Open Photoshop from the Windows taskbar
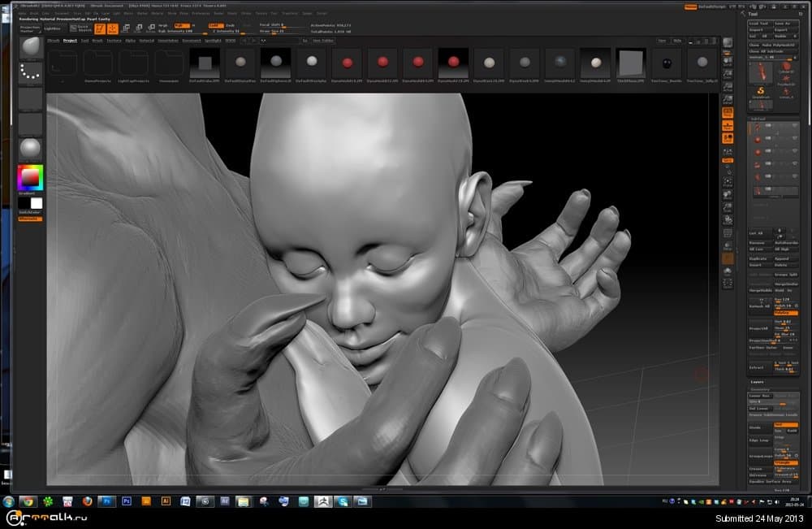The image size is (812, 529). point(126,501)
